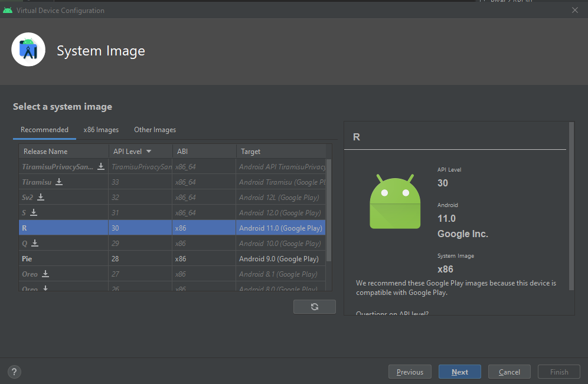
Task: Click the Previous button
Action: point(410,372)
